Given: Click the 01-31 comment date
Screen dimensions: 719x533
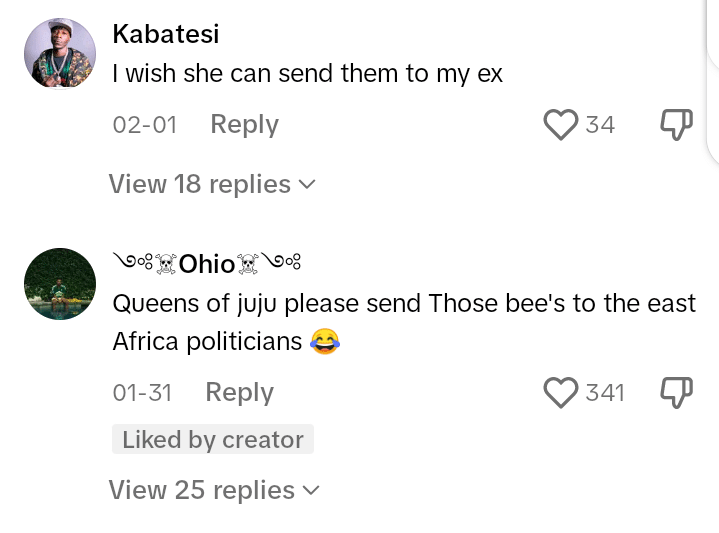Looking at the screenshot, I should point(142,393).
